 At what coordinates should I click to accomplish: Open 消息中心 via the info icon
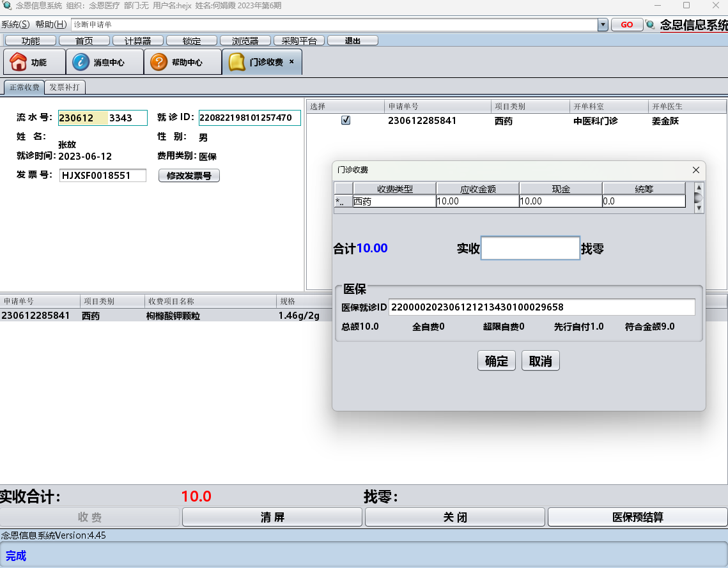(x=81, y=62)
